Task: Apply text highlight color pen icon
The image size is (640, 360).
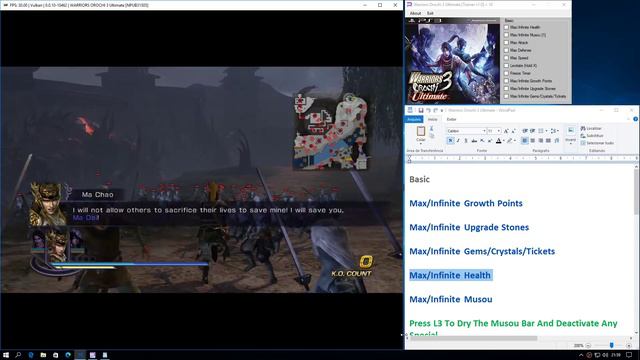Action: tap(509, 140)
